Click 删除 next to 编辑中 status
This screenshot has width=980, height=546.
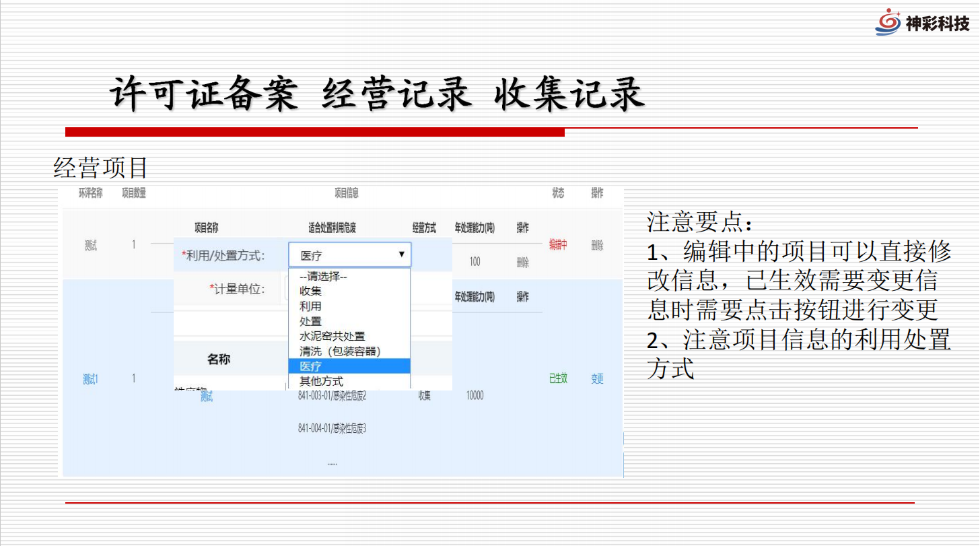click(597, 246)
